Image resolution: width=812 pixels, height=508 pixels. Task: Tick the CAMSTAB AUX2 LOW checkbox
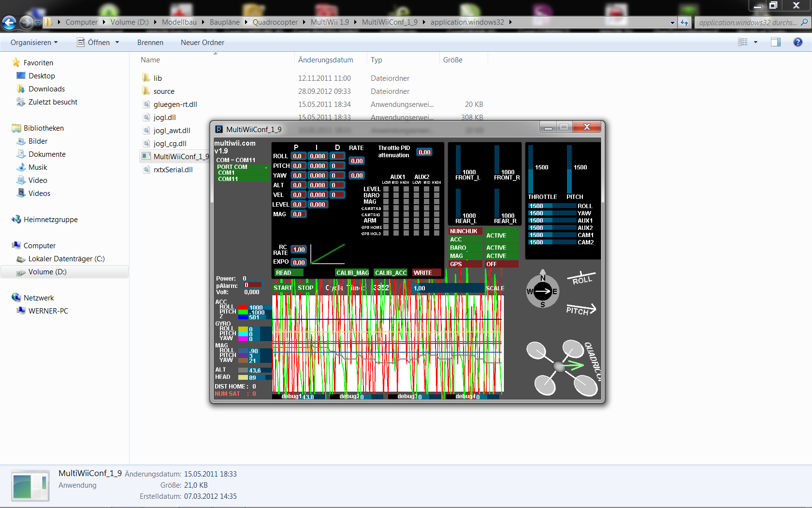click(x=416, y=208)
